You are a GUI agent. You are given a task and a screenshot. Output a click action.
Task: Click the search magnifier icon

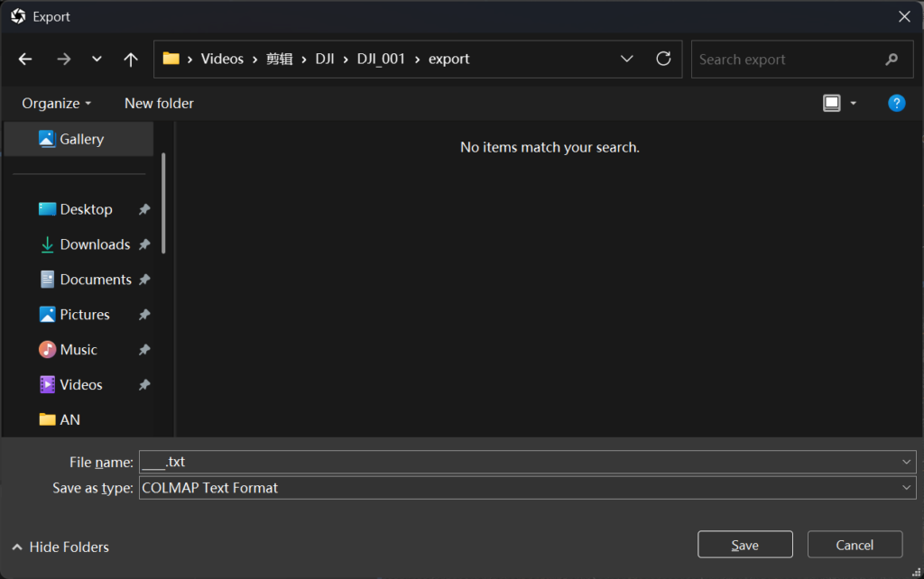[892, 60]
